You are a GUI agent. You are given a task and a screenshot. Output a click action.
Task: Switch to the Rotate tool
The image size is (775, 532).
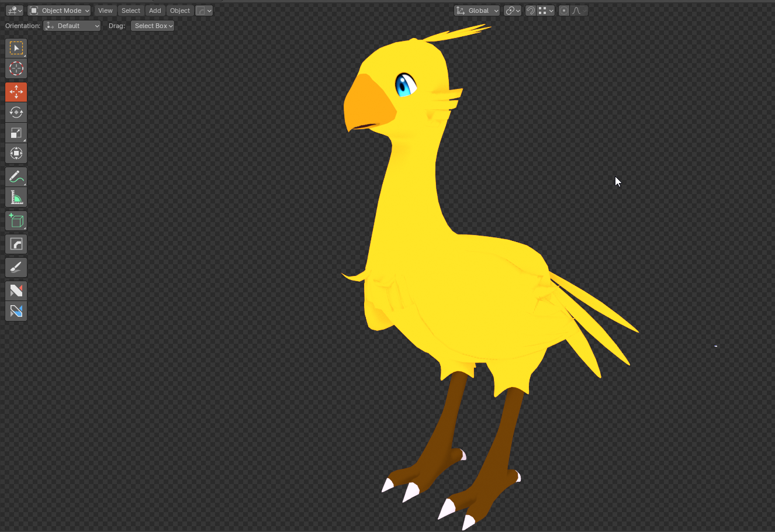pyautogui.click(x=16, y=112)
